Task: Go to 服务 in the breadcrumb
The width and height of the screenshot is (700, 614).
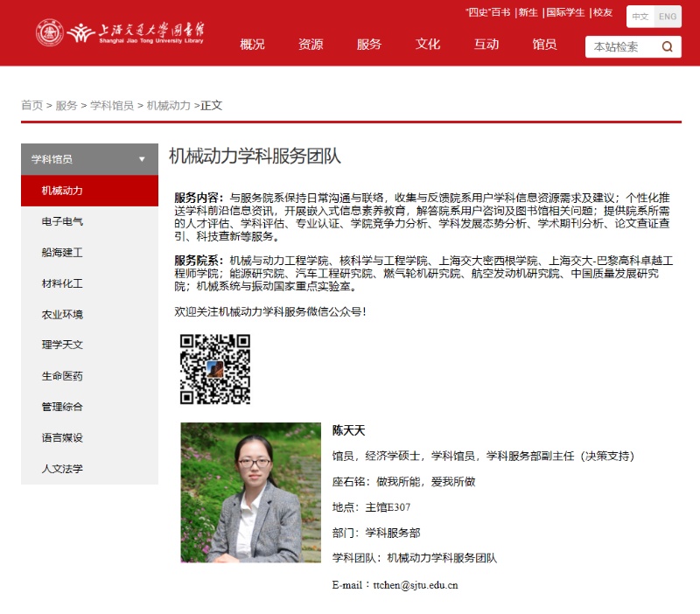Action: (x=66, y=105)
